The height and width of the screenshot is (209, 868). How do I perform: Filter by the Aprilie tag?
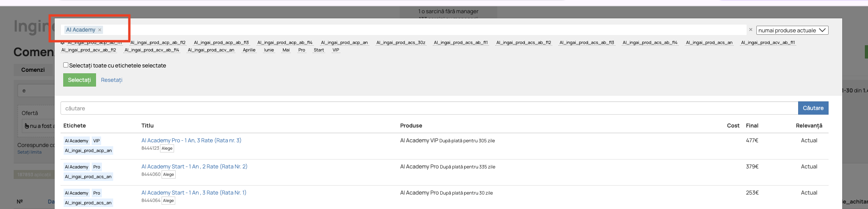coord(249,50)
